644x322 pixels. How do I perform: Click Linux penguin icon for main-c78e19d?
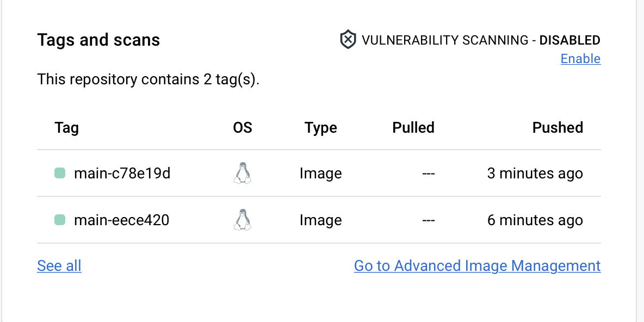click(x=243, y=174)
